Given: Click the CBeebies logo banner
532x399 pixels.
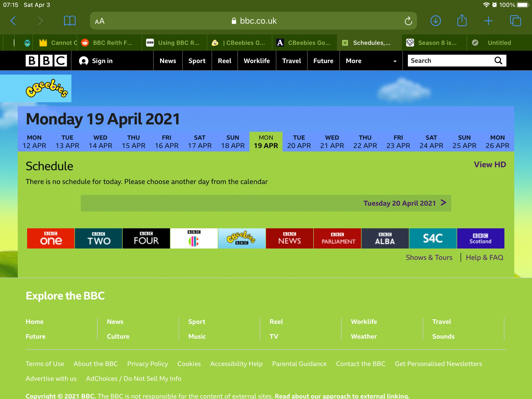Looking at the screenshot, I should click(x=47, y=88).
